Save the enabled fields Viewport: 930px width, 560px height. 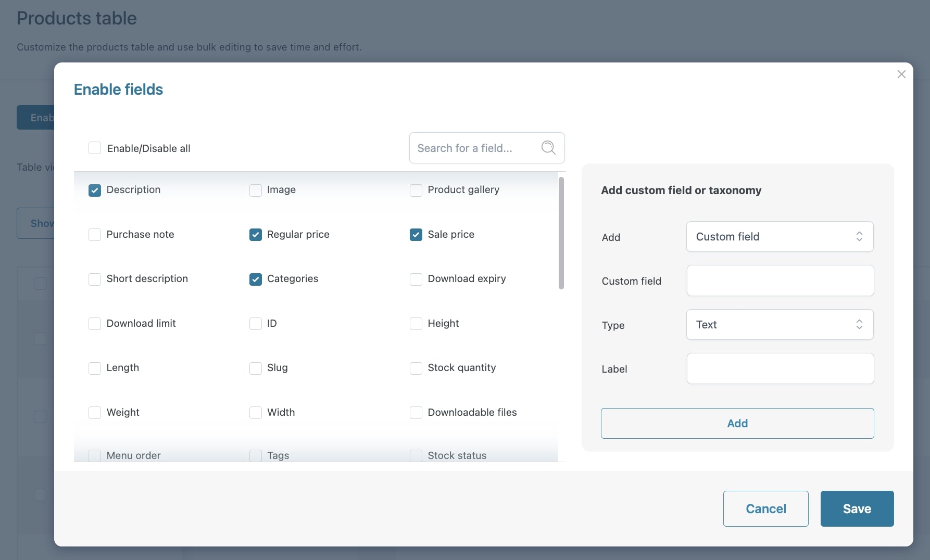coord(857,508)
